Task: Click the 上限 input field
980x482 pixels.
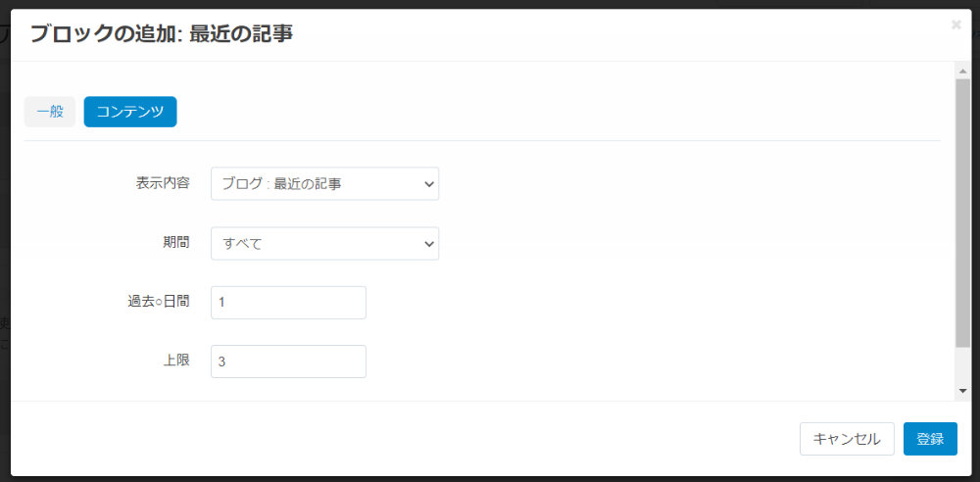Action: 288,361
